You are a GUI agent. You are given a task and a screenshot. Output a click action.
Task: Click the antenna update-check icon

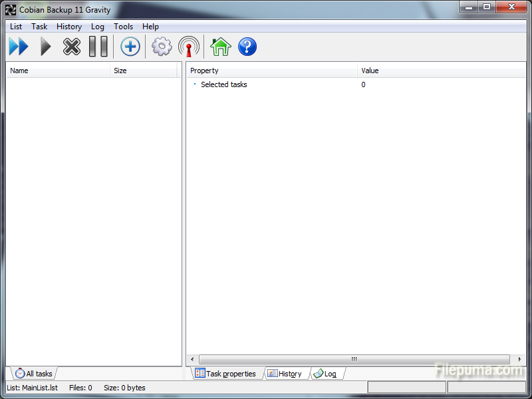[x=189, y=47]
